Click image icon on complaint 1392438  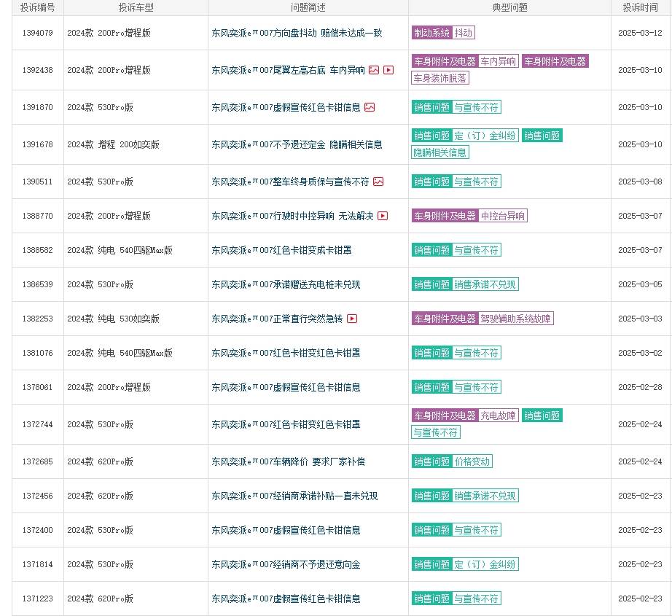click(x=374, y=70)
